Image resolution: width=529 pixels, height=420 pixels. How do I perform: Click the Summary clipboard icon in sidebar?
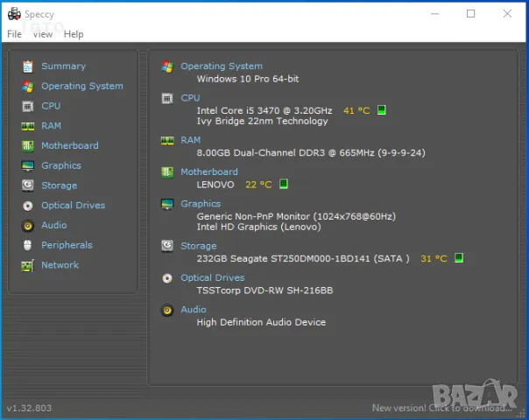(x=28, y=66)
